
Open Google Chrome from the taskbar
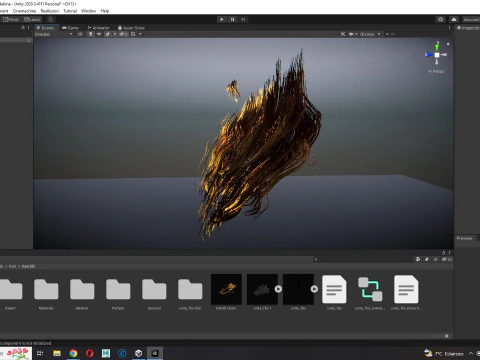pyautogui.click(x=73, y=353)
